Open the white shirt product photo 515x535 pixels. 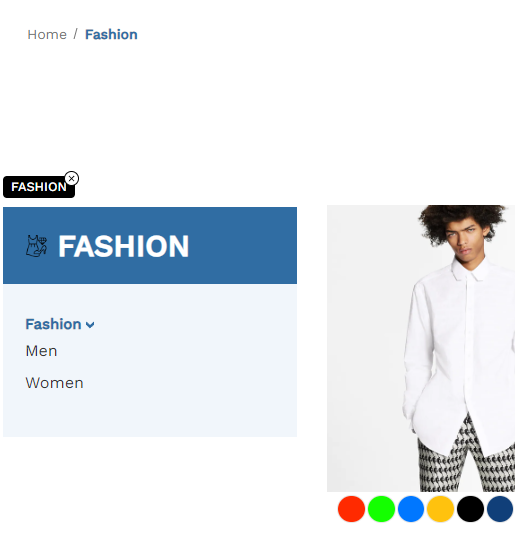click(421, 348)
